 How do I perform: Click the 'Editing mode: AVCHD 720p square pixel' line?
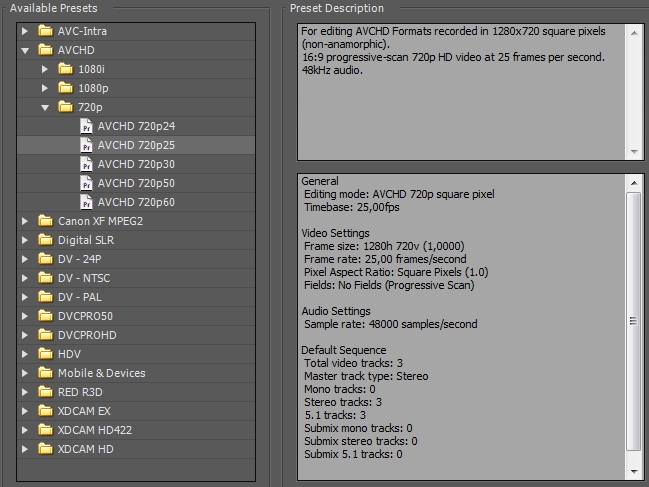click(x=399, y=194)
